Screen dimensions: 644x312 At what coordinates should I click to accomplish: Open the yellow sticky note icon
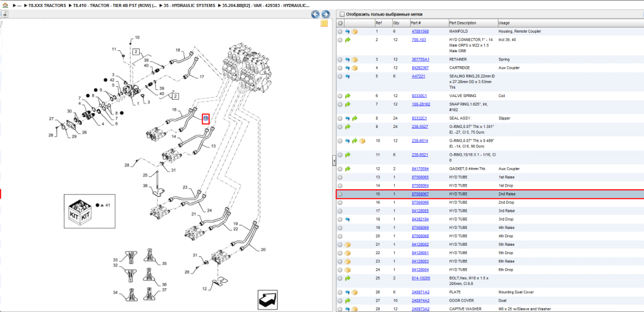[x=324, y=23]
